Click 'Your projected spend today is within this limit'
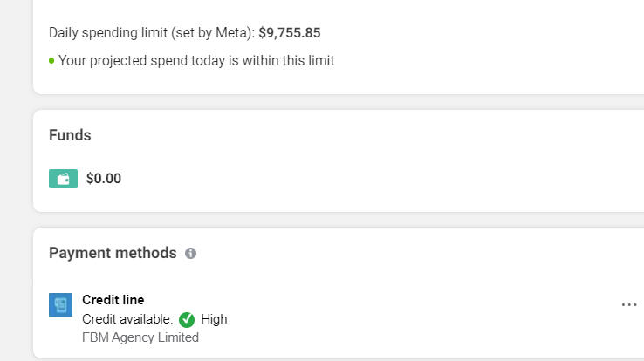Screen dimensions: 644x361 [196, 61]
